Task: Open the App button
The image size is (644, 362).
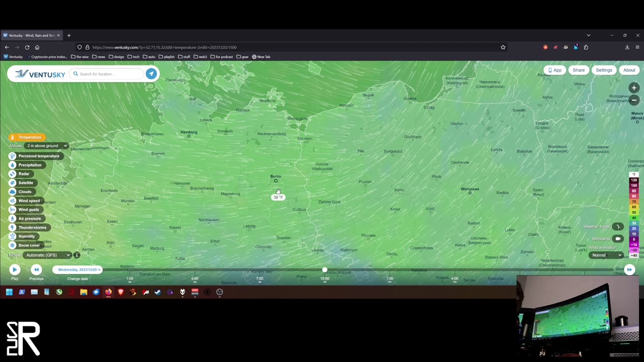Action: coord(554,70)
